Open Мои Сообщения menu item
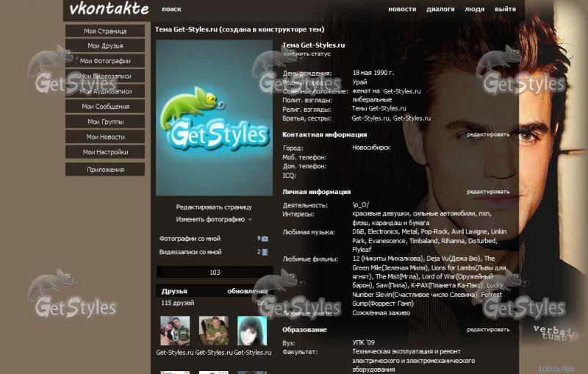 pos(105,107)
